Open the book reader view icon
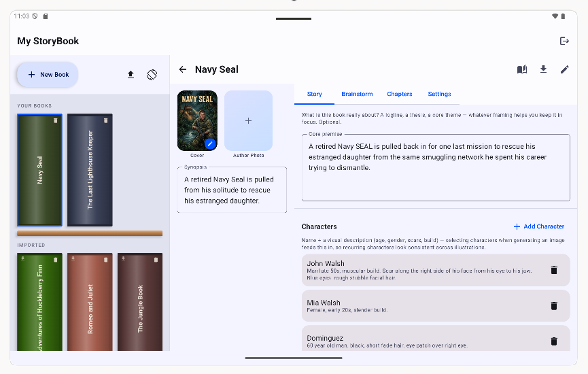 tap(522, 69)
